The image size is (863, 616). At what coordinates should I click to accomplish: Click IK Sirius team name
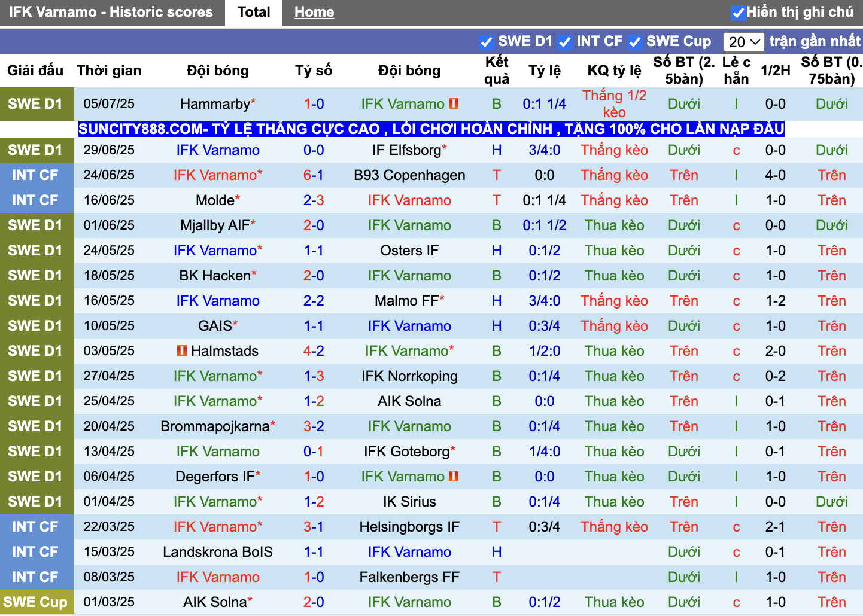click(409, 502)
